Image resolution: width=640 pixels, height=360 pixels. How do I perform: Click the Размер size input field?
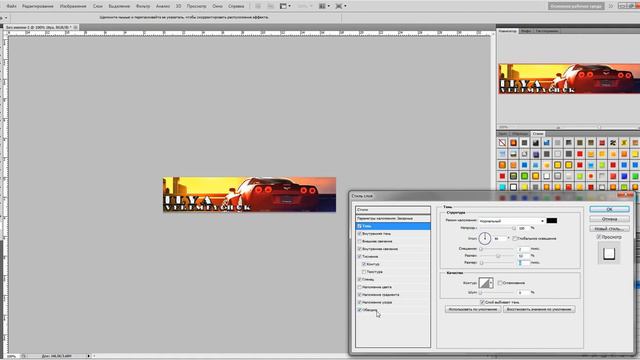point(524,263)
